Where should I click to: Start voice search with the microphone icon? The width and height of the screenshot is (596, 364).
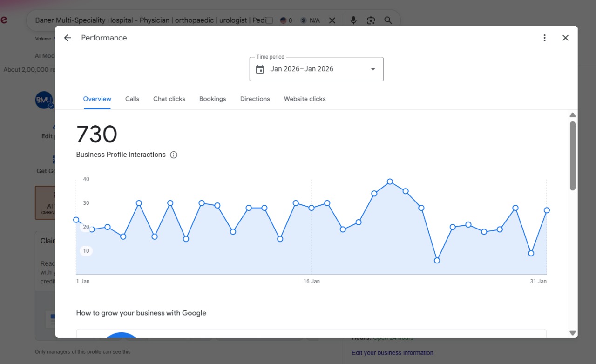tap(353, 20)
